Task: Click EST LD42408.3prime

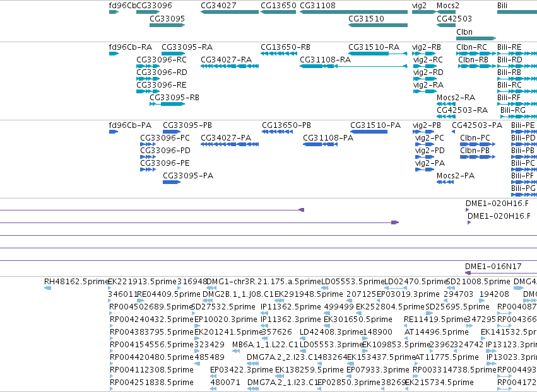Action: click(303, 338)
